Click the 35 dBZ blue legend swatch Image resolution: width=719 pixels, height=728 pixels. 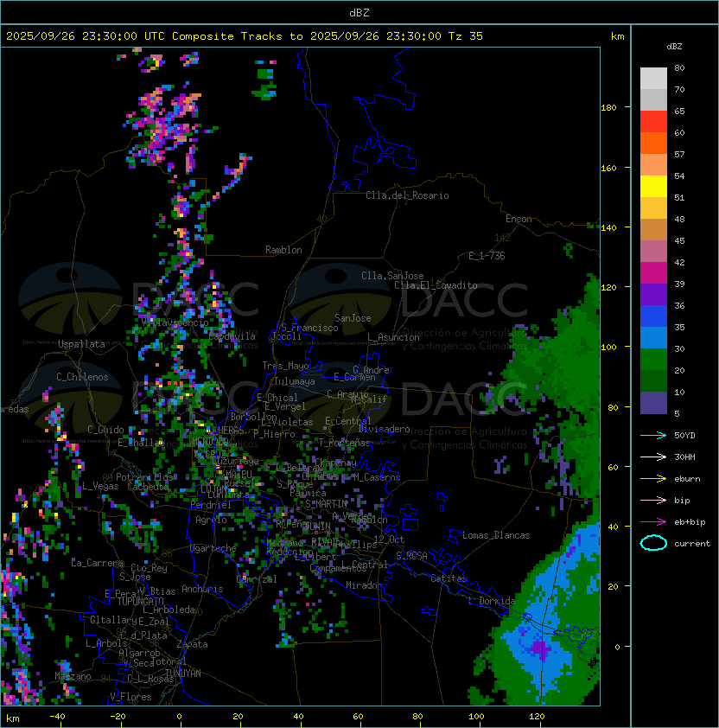[653, 338]
